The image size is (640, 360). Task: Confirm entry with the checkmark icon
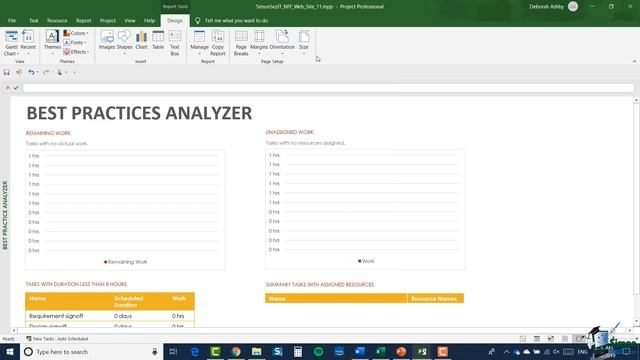coord(16,88)
